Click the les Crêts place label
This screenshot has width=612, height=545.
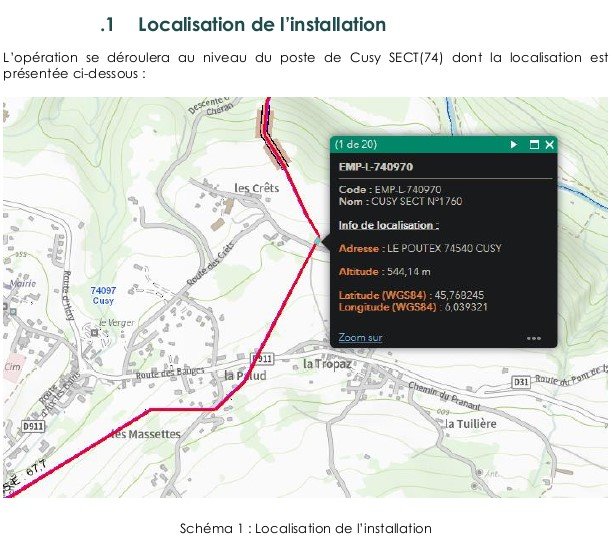pos(256,188)
